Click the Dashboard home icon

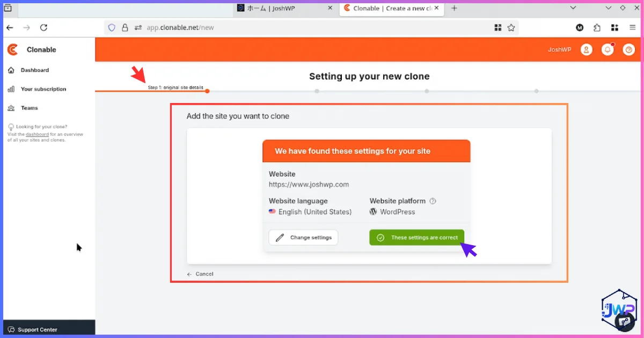click(11, 70)
